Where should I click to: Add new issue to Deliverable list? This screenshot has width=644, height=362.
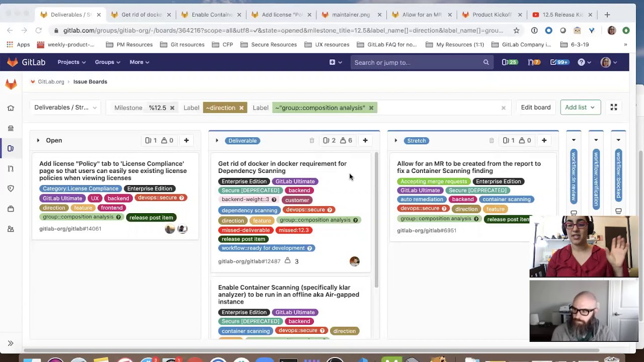click(365, 140)
